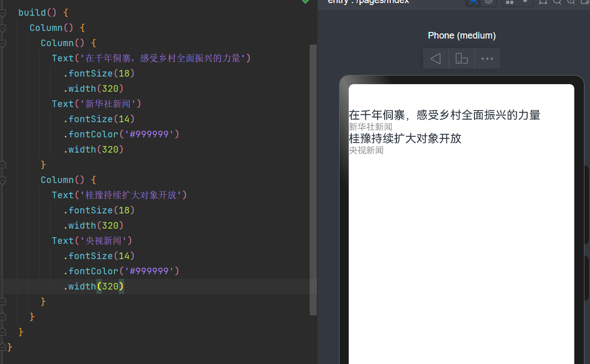
Task: Click the green inspection check mark
Action: point(306,2)
